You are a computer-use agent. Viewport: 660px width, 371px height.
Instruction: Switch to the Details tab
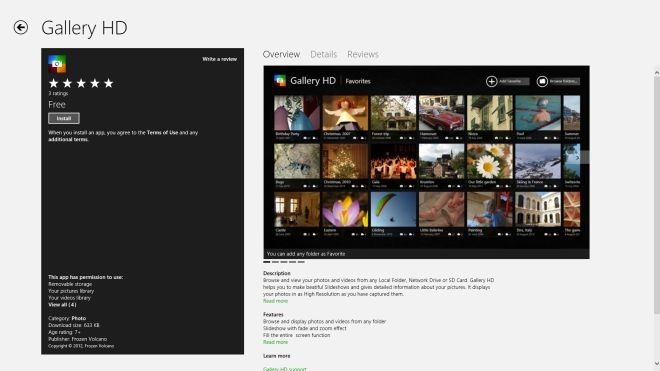tap(324, 54)
